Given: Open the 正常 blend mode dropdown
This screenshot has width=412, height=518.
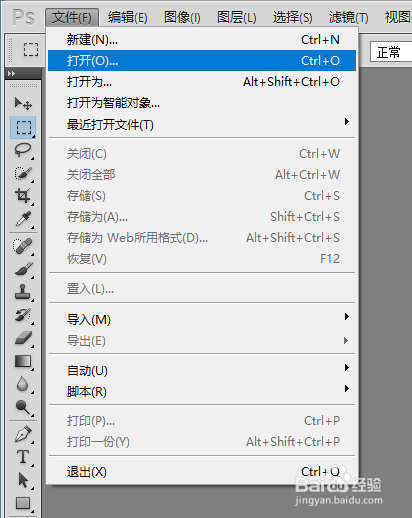Looking at the screenshot, I should click(391, 52).
